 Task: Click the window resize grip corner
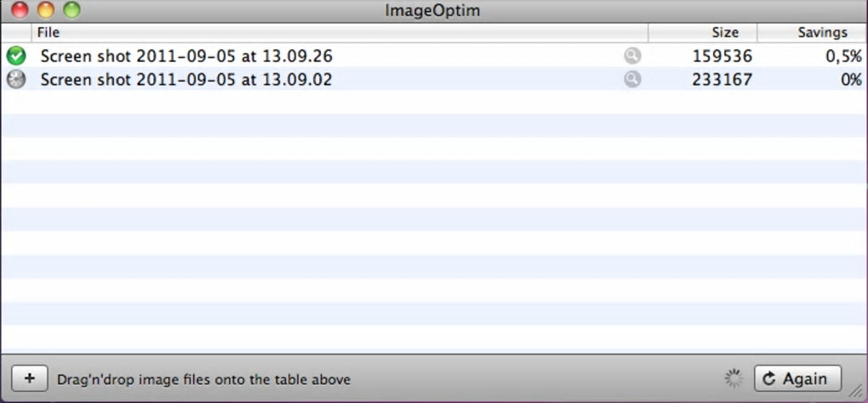(x=858, y=393)
